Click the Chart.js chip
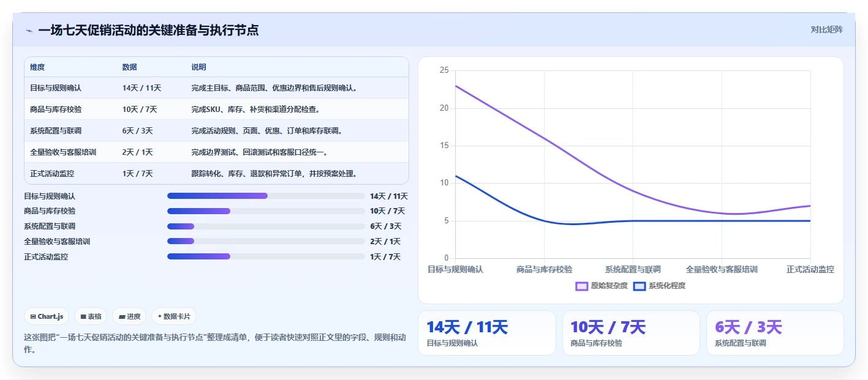868x380 pixels. (x=47, y=316)
